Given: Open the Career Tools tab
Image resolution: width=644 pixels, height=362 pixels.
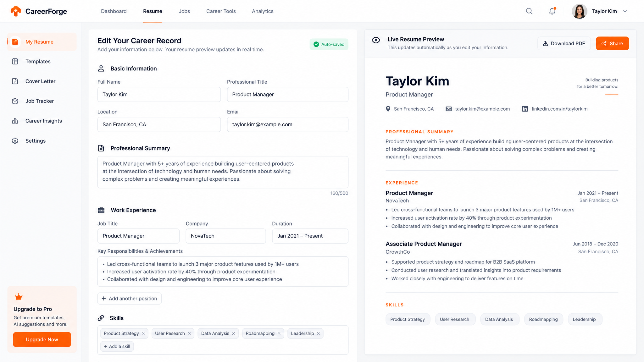Looking at the screenshot, I should pos(221,11).
